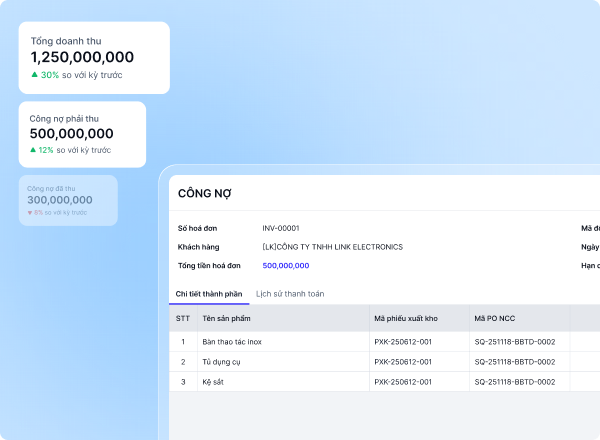This screenshot has height=440, width=600.
Task: Click the green arrow beside 12%
Action: pyautogui.click(x=33, y=150)
